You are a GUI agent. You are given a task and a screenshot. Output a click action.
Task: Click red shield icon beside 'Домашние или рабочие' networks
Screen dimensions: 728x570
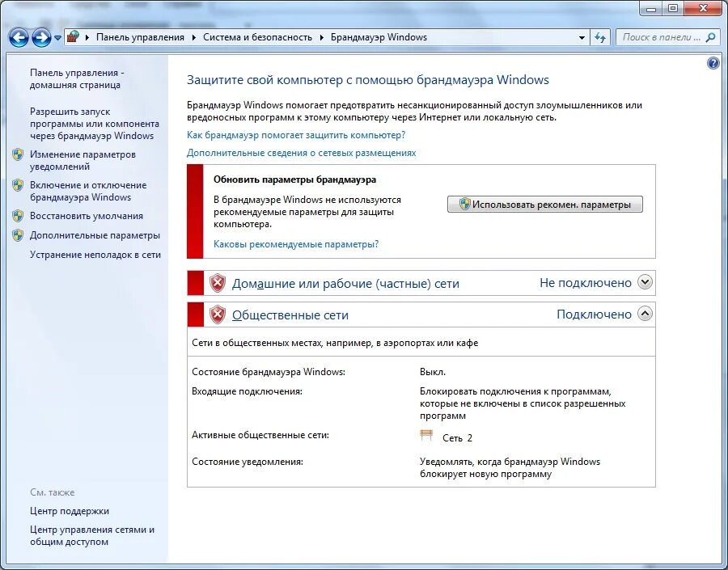tap(218, 283)
